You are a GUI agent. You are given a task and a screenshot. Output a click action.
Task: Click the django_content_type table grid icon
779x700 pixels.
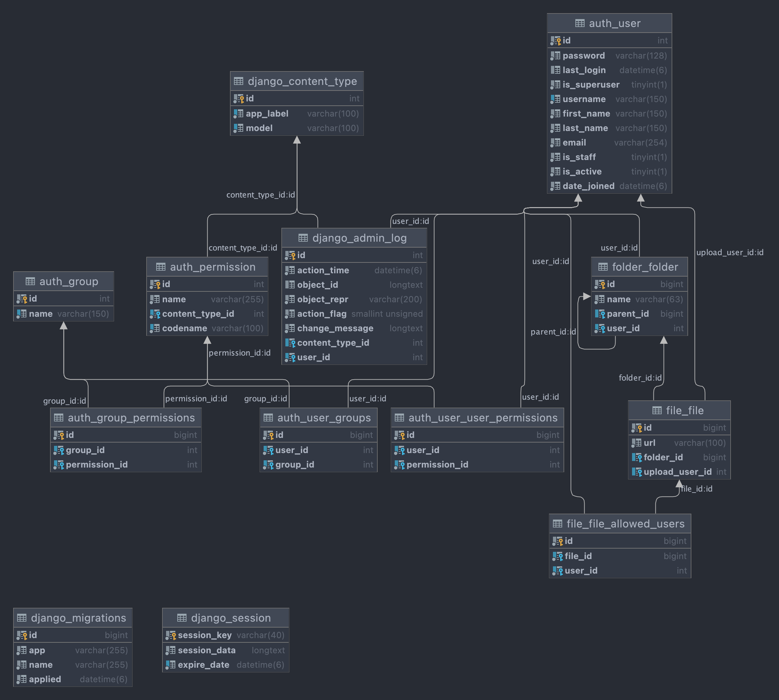[x=239, y=81]
